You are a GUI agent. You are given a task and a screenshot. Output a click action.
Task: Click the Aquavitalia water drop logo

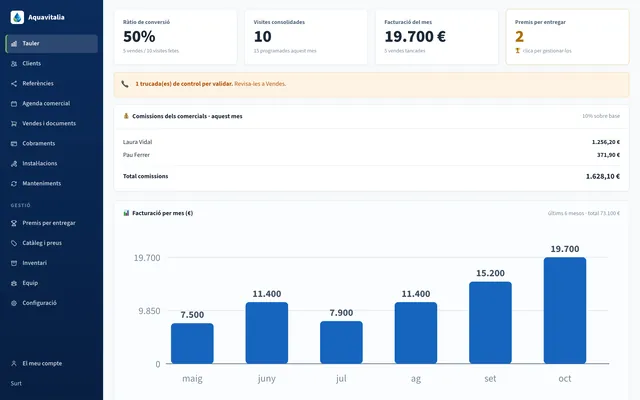[17, 17]
